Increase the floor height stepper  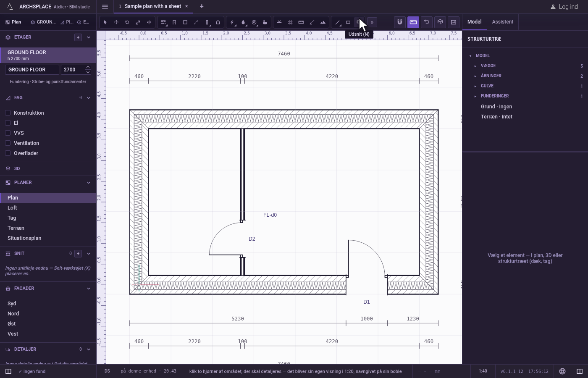(x=88, y=67)
